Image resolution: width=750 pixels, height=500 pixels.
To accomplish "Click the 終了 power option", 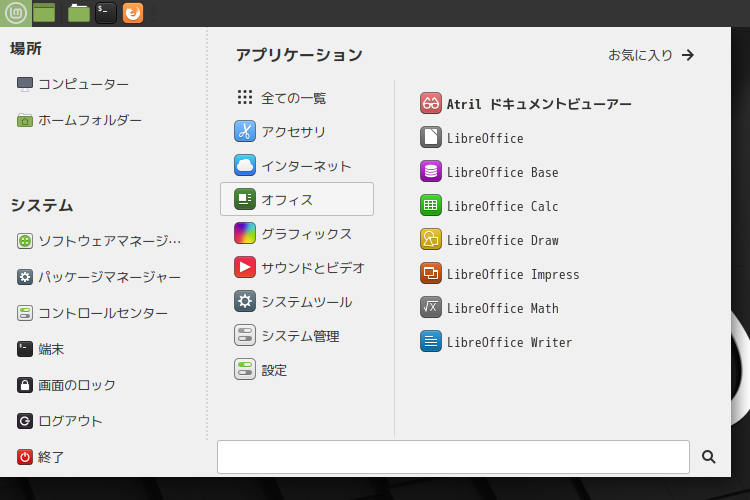I will point(41,457).
